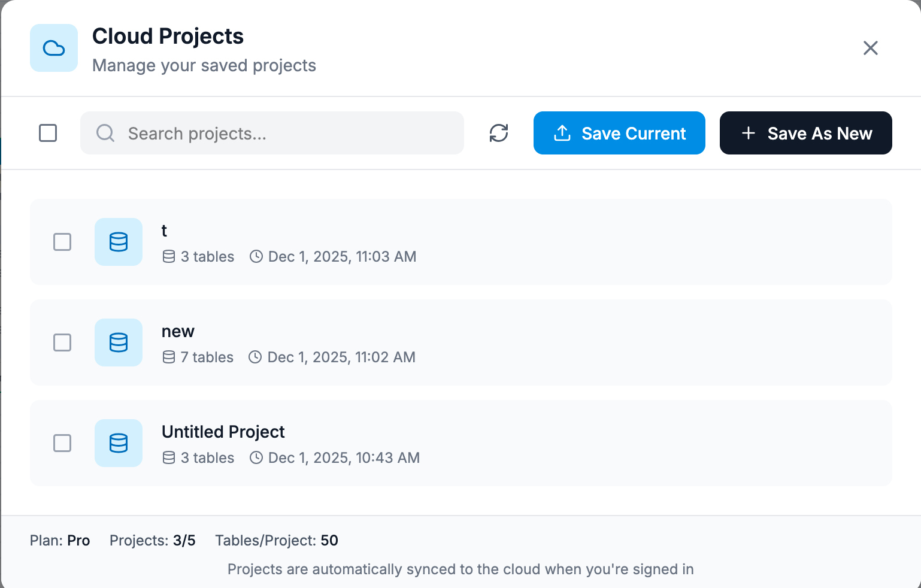Toggle the select all projects checkbox

tap(48, 133)
